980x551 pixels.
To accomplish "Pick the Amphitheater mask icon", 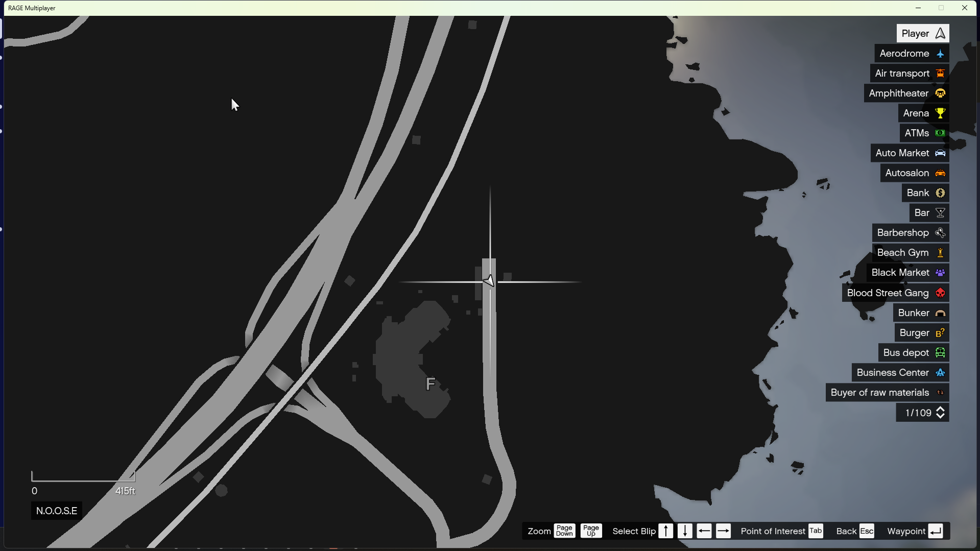I will 940,93.
